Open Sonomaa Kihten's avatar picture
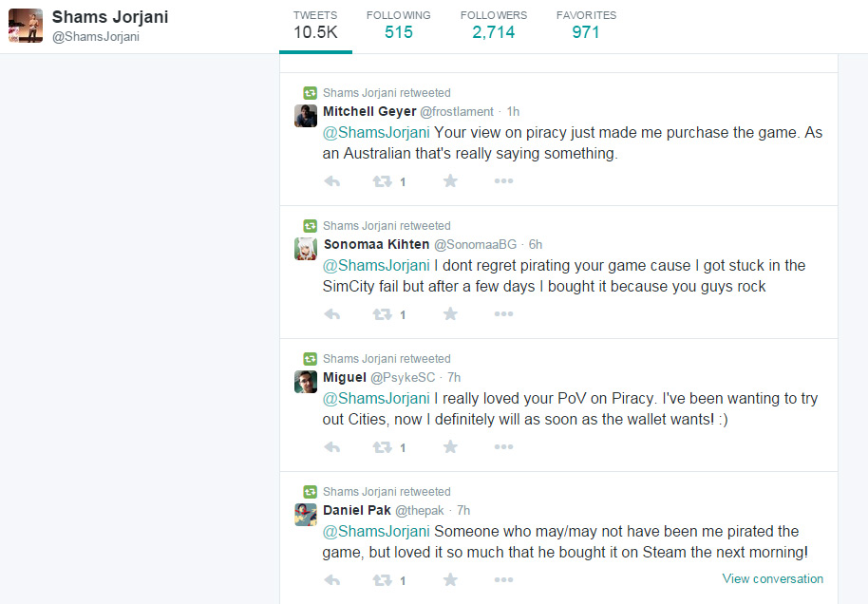 click(306, 249)
